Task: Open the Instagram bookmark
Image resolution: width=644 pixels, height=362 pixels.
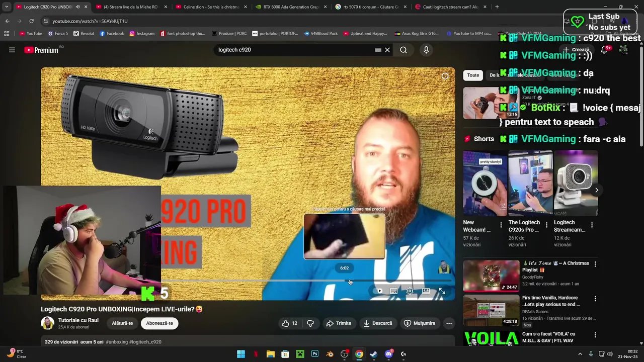Action: coord(142,34)
